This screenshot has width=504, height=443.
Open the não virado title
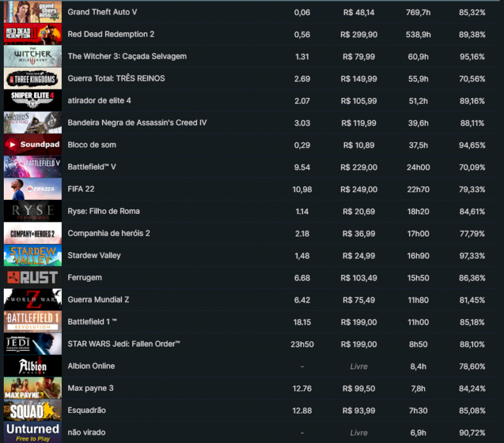coord(86,432)
